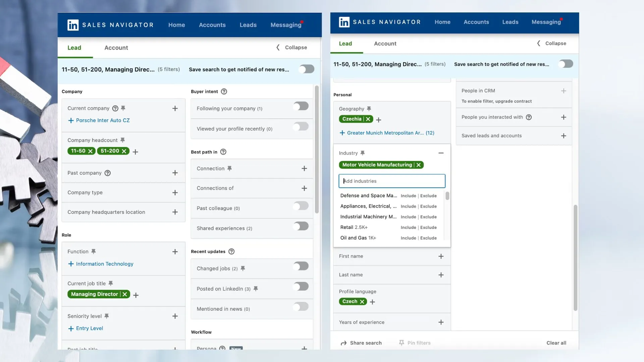Click pin icon beside Geography filter
The height and width of the screenshot is (362, 644).
click(x=369, y=109)
